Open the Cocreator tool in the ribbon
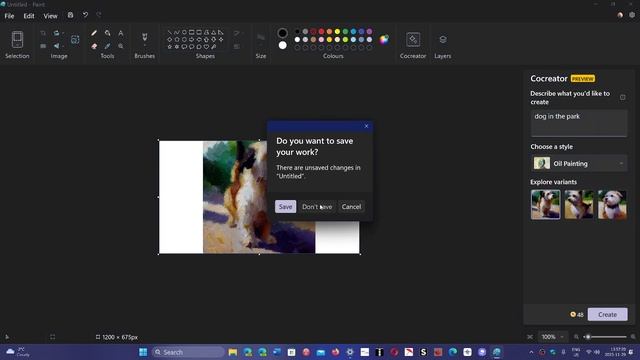Viewport: 640px width, 360px height. (x=413, y=39)
